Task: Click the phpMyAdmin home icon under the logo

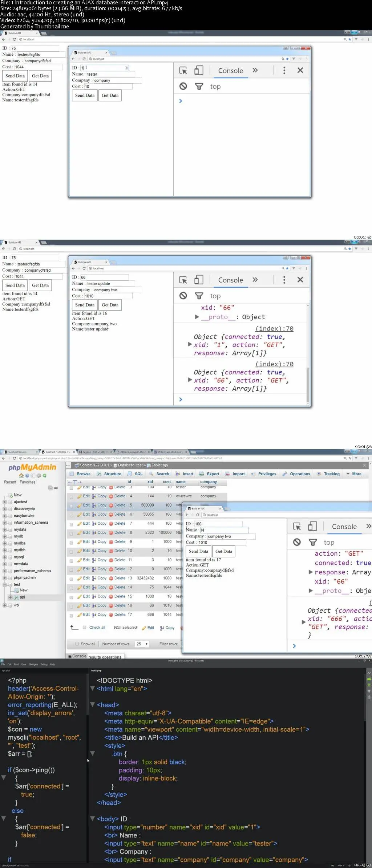Action: point(21,475)
